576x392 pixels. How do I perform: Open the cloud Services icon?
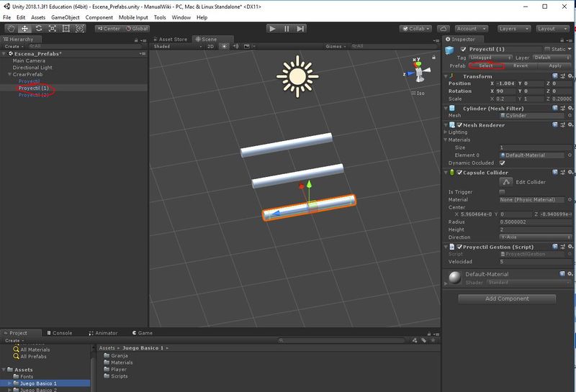pos(444,29)
